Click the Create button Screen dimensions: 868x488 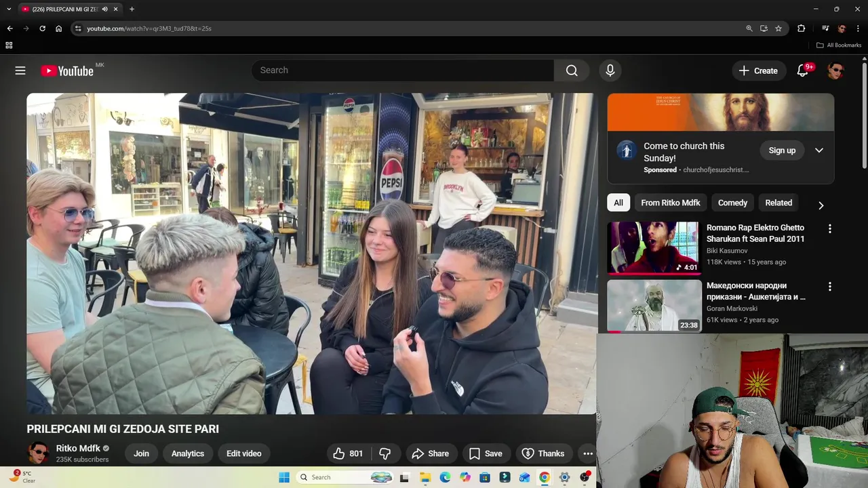758,70
